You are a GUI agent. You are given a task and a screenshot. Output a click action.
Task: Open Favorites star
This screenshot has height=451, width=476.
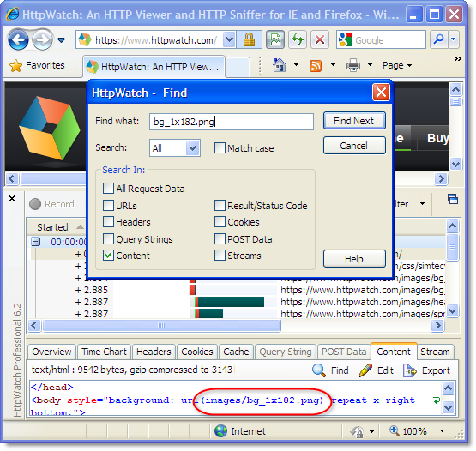[15, 65]
